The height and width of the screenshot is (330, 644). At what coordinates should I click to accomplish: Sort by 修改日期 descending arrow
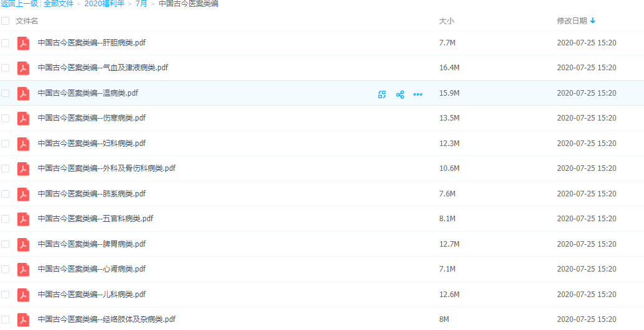tap(592, 21)
